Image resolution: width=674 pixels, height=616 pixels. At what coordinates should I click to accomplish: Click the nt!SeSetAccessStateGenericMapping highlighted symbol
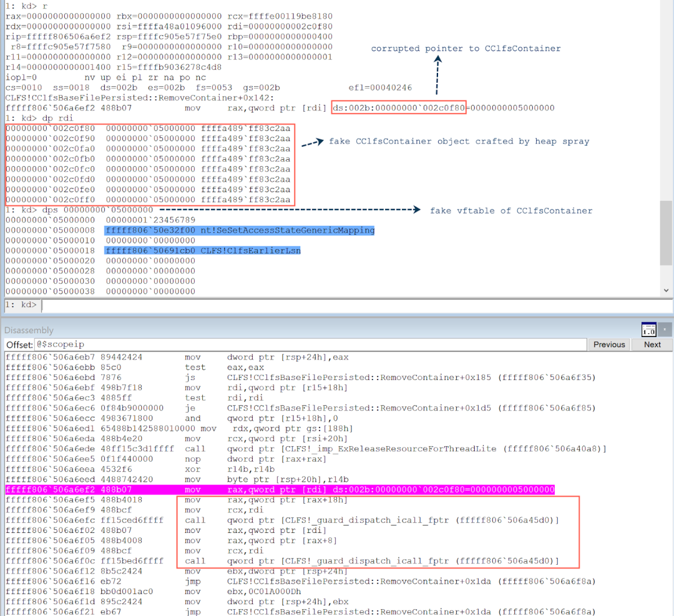tap(240, 230)
